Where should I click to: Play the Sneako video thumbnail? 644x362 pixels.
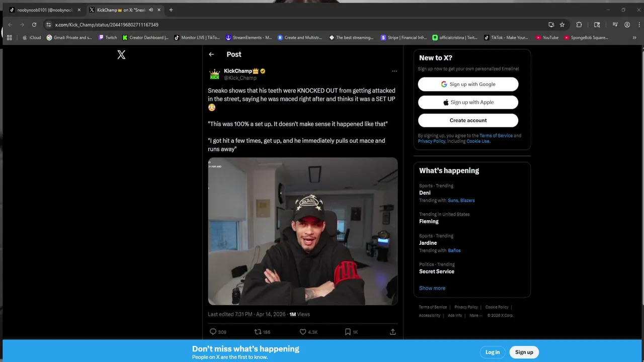(x=303, y=231)
